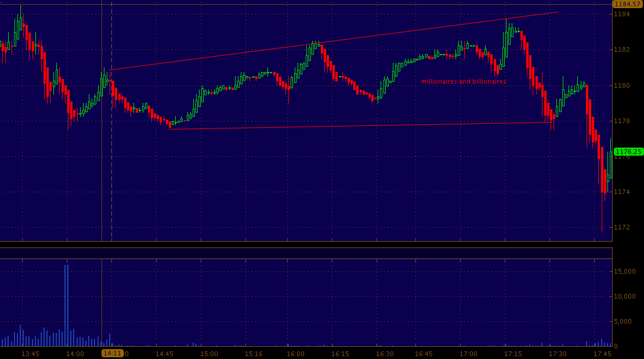
Task: Click the high price label 1184.57
Action: 628,4
